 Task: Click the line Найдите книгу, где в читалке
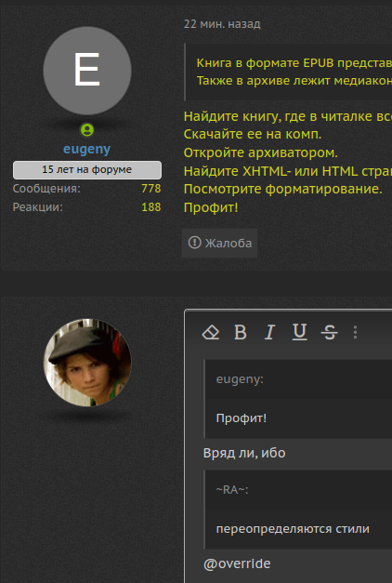[x=288, y=116]
